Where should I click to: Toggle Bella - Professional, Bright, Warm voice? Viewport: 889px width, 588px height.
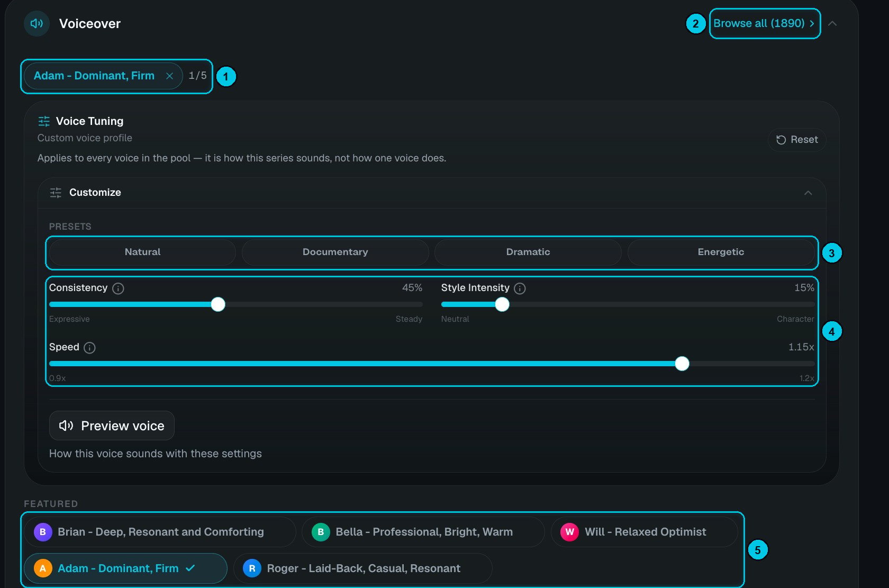423,532
